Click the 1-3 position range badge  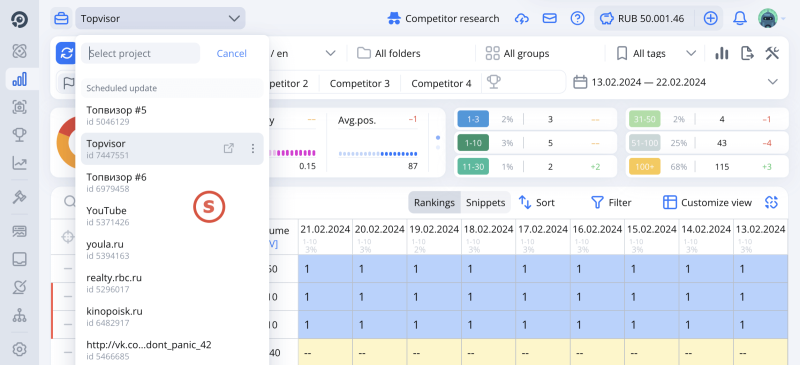pyautogui.click(x=473, y=119)
